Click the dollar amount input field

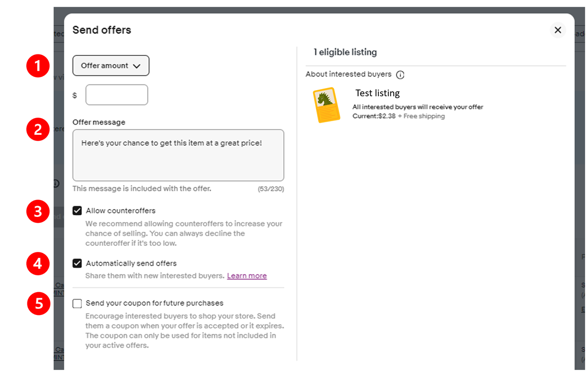(x=117, y=95)
